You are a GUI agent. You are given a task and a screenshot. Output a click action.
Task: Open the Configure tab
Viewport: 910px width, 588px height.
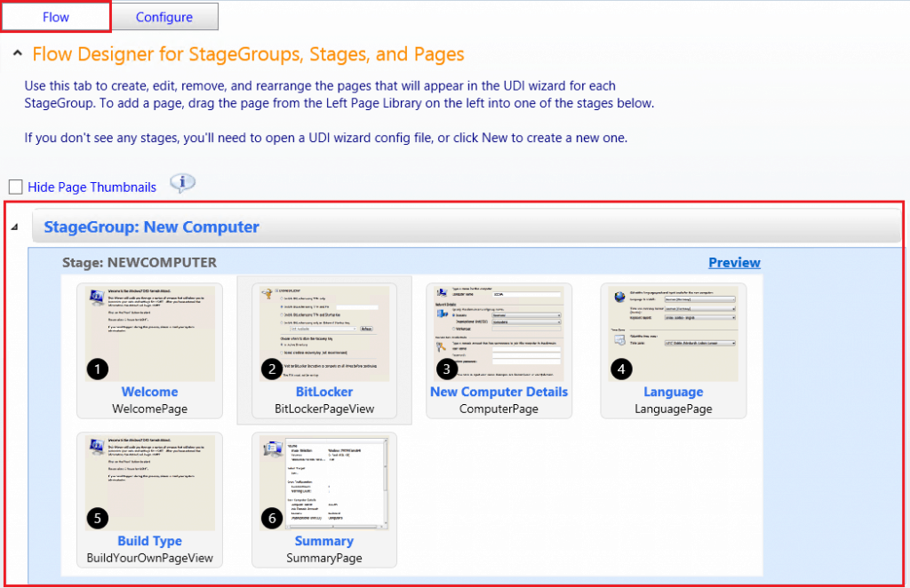[x=164, y=17]
